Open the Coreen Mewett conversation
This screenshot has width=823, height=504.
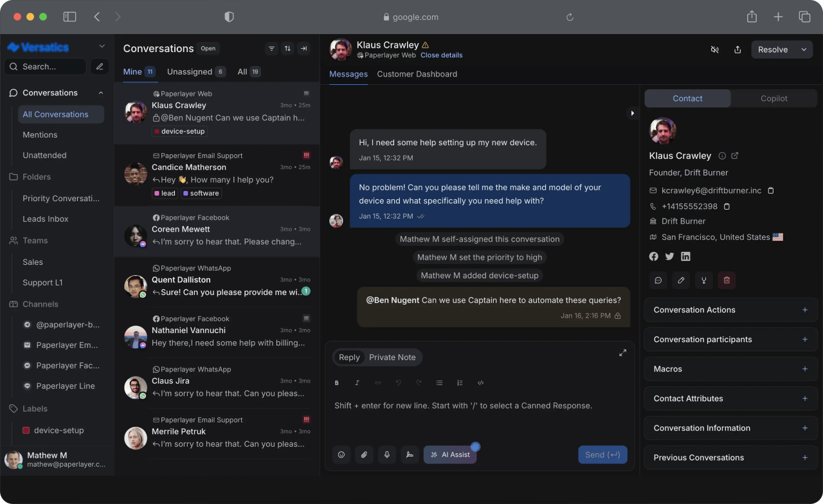(217, 232)
